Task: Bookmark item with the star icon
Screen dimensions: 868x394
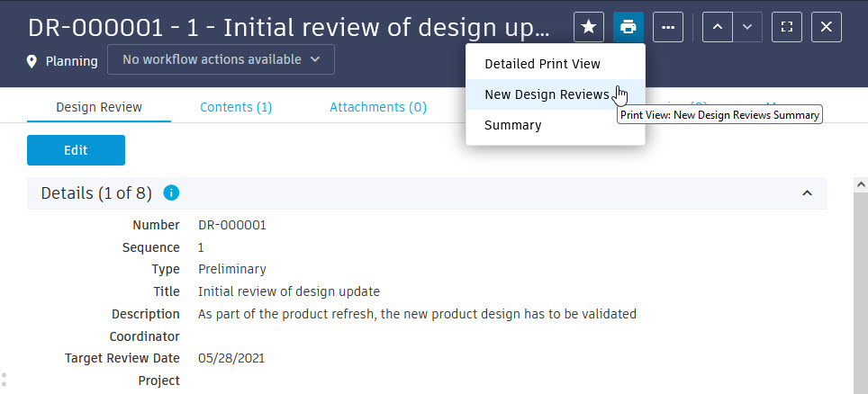Action: point(589,27)
